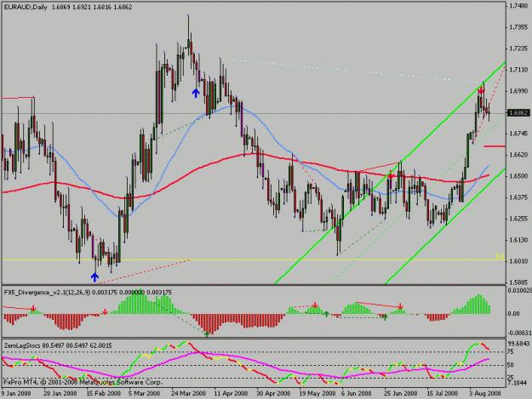Select the red arrow on the late June candles
This screenshot has height=399, width=532.
point(391,175)
